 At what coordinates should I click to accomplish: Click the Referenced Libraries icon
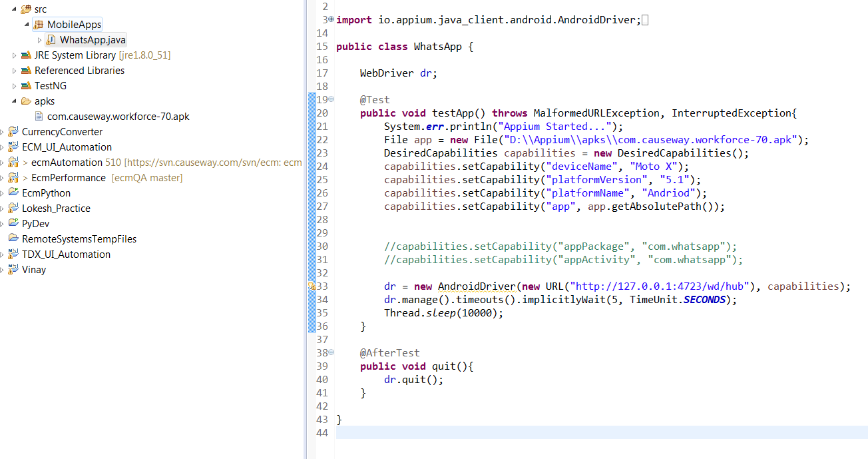pyautogui.click(x=25, y=70)
